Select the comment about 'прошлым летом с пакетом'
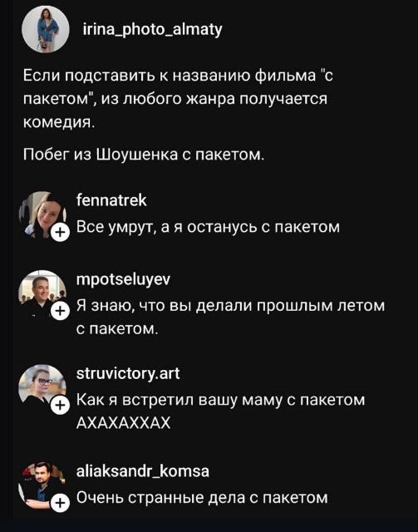This screenshot has height=532, width=418. [x=231, y=317]
